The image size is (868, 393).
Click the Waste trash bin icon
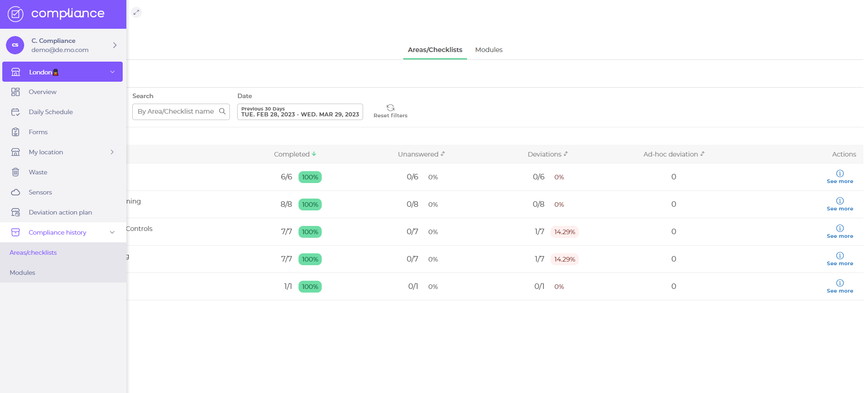[x=16, y=172]
